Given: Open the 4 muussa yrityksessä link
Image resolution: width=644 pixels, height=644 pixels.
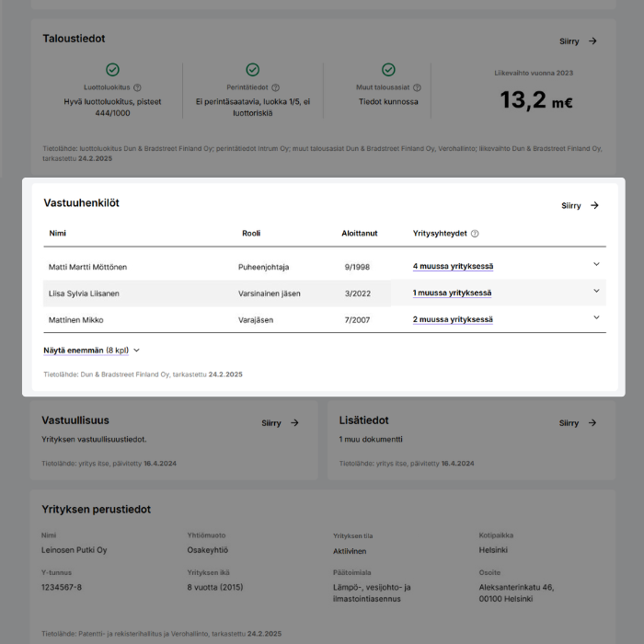Looking at the screenshot, I should (x=453, y=267).
